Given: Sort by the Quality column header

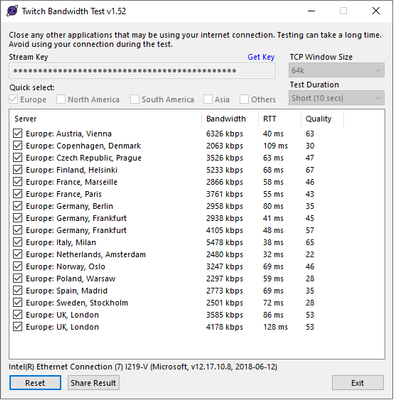Looking at the screenshot, I should (322, 119).
